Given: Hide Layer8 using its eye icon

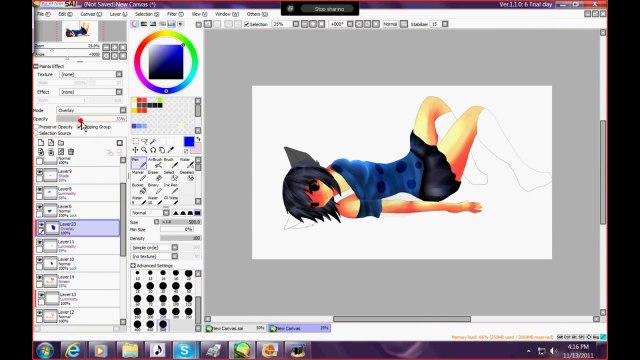Looking at the screenshot, I should [x=40, y=189].
